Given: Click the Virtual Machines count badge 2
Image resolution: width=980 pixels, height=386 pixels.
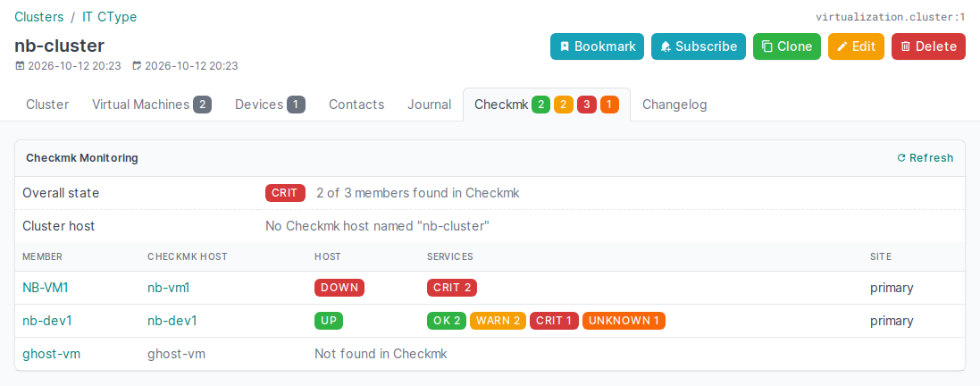Looking at the screenshot, I should (203, 105).
